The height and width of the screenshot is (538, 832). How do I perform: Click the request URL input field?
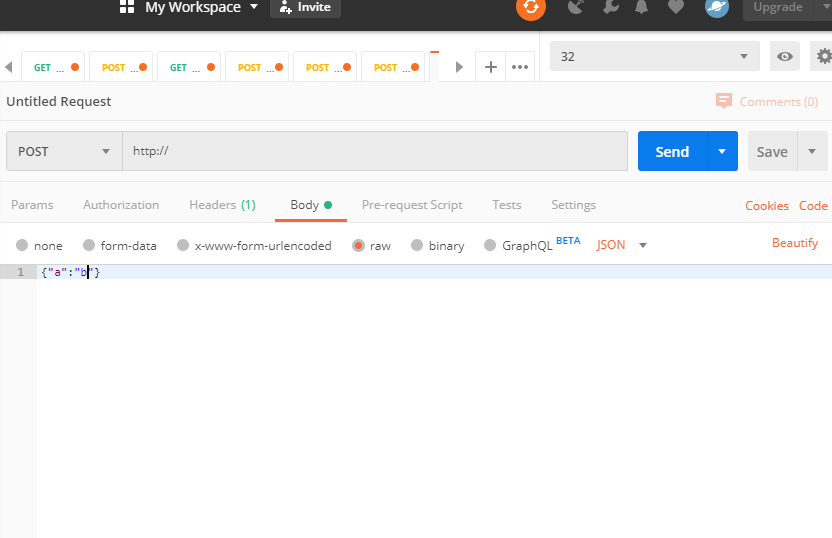tap(375, 151)
